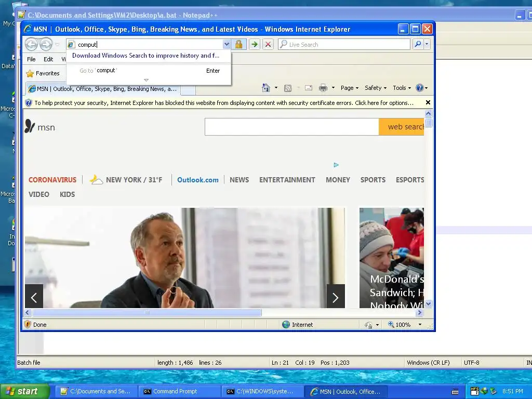Click the Live Search magnifier button

pos(418,45)
